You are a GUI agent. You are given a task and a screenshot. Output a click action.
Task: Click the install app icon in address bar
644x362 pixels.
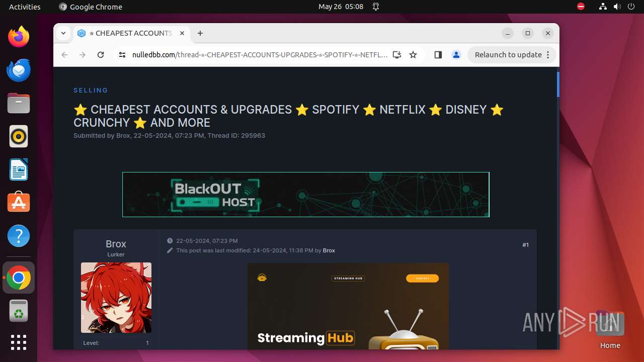tap(397, 55)
